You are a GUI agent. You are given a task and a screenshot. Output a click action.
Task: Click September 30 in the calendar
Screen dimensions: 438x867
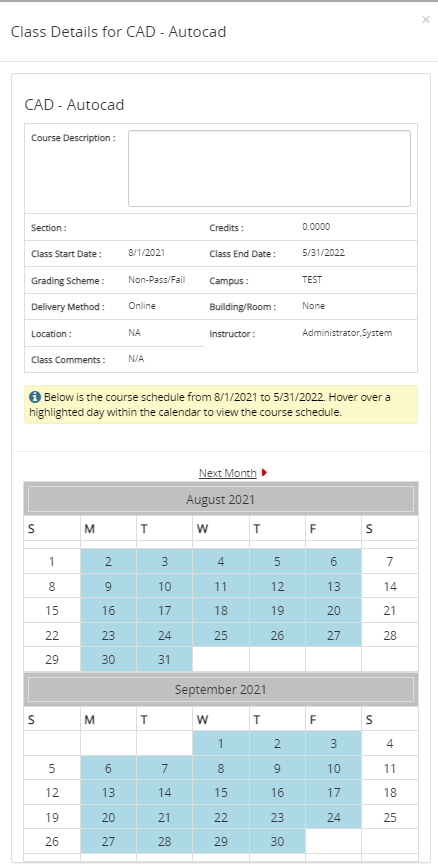[277, 841]
